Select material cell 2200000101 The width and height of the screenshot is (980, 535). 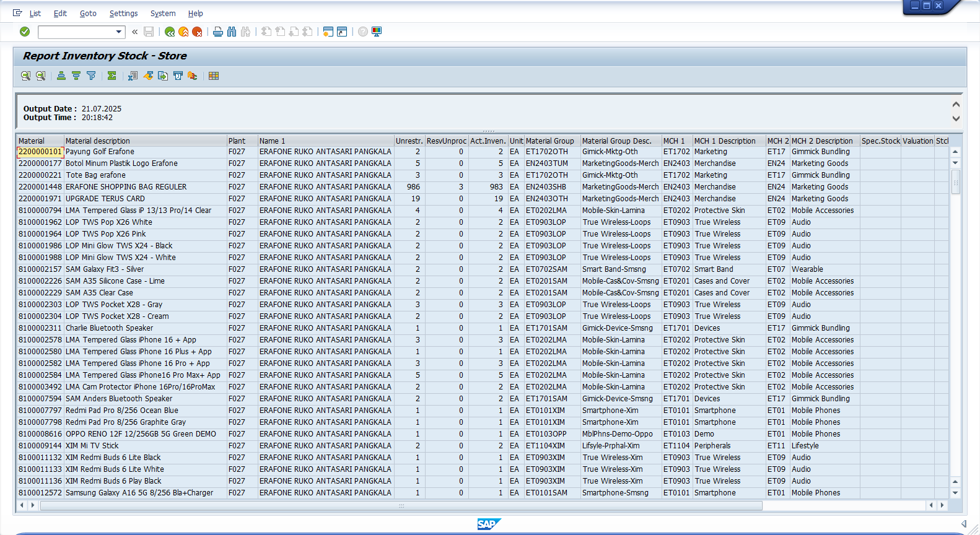pos(40,152)
